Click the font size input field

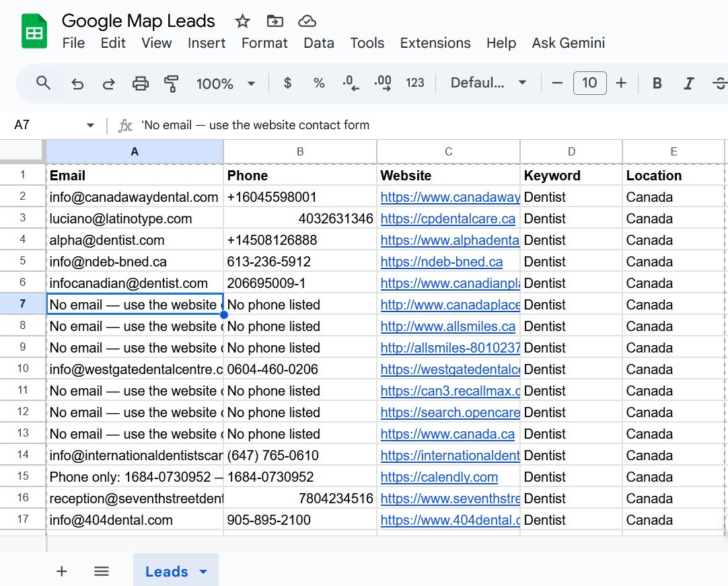click(590, 83)
